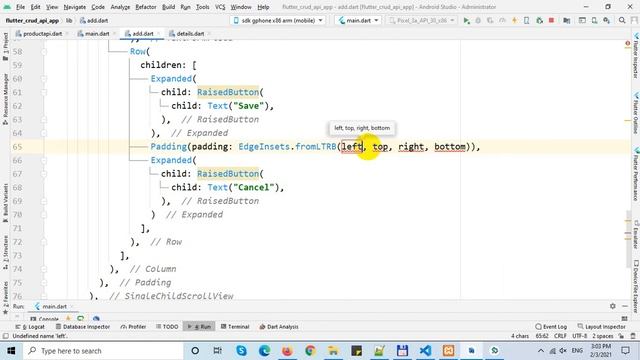
Task: Click the fold marker beside line 60 Expanded
Action: (x=44, y=79)
